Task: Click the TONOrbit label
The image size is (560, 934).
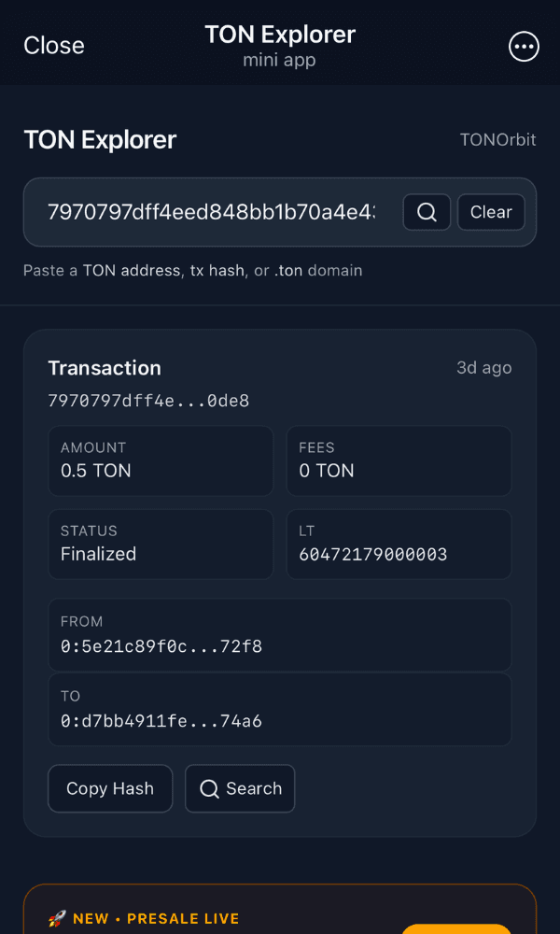Action: point(497,140)
